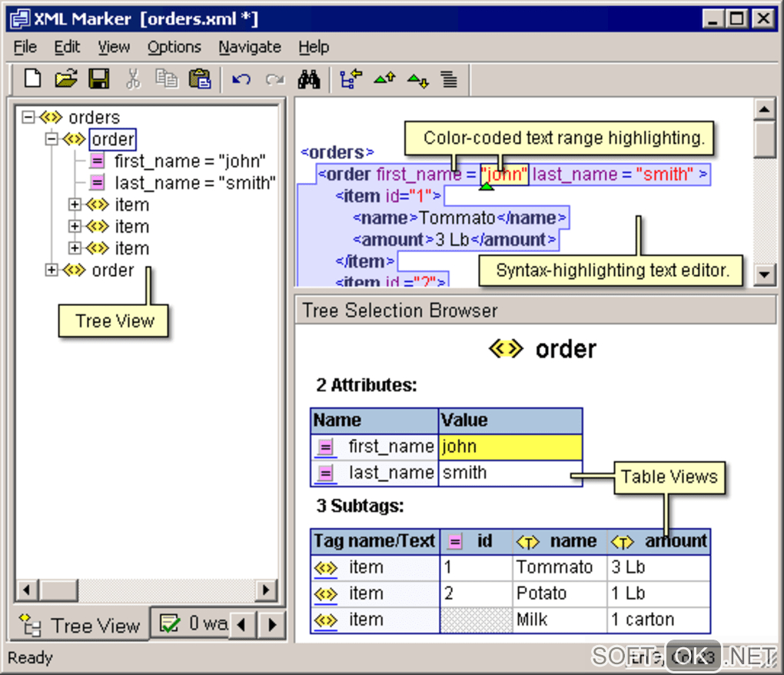Click the move up triangle toolbar icon

(x=384, y=78)
